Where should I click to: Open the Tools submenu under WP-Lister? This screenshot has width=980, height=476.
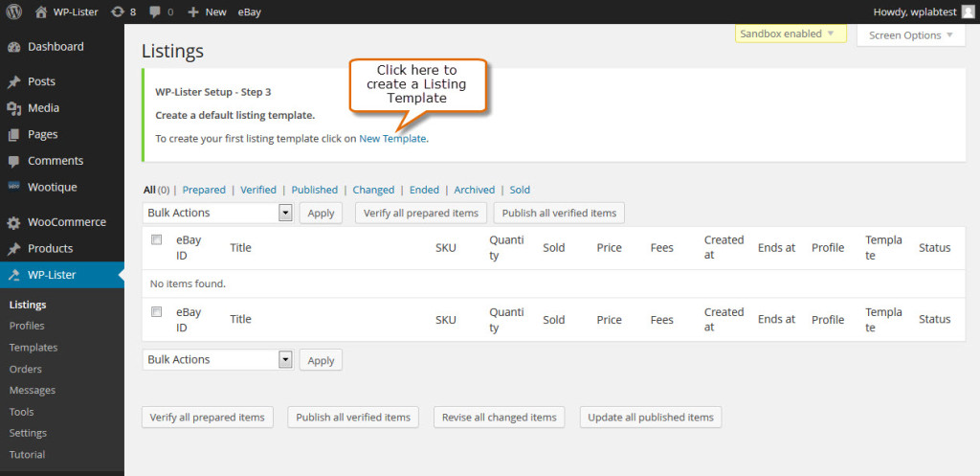(21, 412)
